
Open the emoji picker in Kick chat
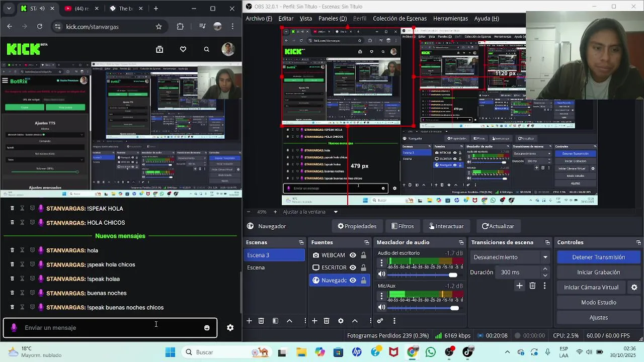pyautogui.click(x=207, y=328)
